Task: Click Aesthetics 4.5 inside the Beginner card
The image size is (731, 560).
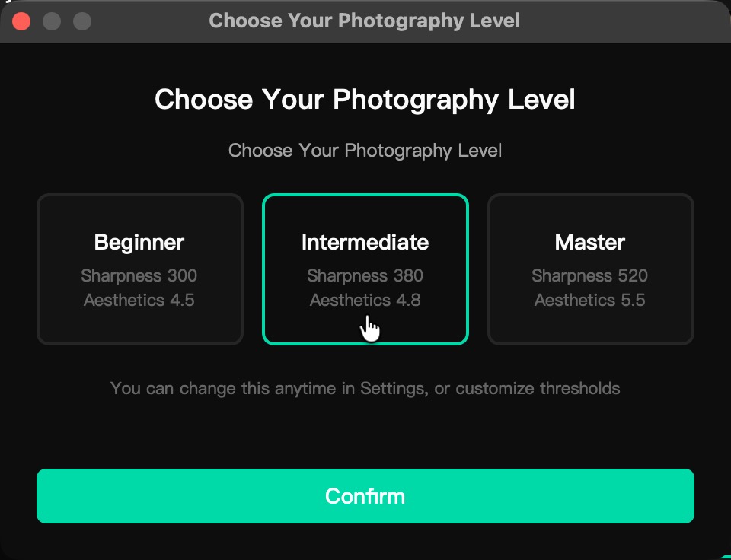Action: 139,300
